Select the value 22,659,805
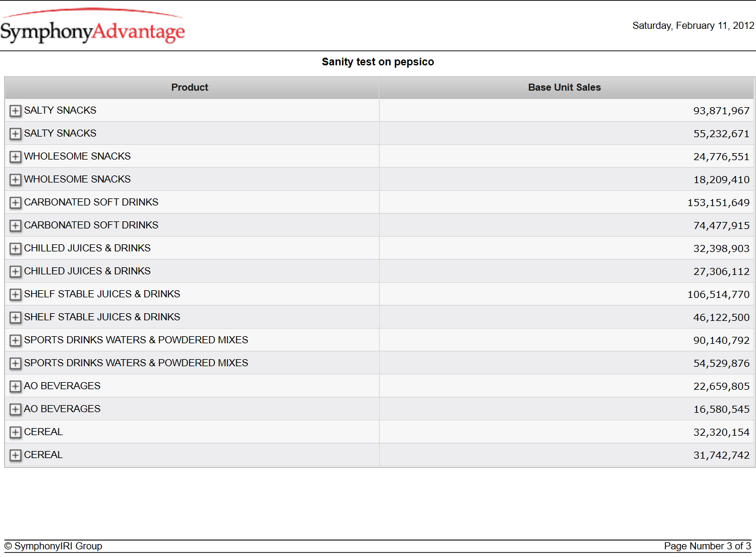The image size is (756, 557). [x=721, y=386]
